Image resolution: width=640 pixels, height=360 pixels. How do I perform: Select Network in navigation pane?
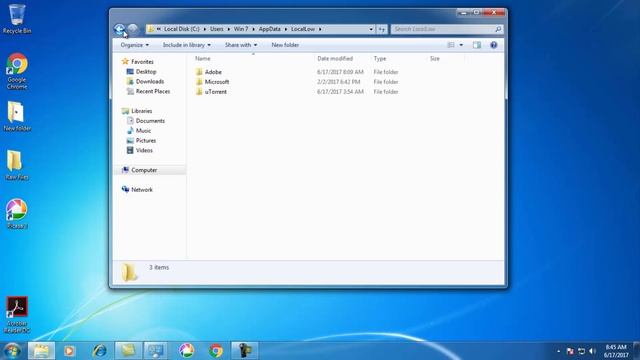[142, 190]
